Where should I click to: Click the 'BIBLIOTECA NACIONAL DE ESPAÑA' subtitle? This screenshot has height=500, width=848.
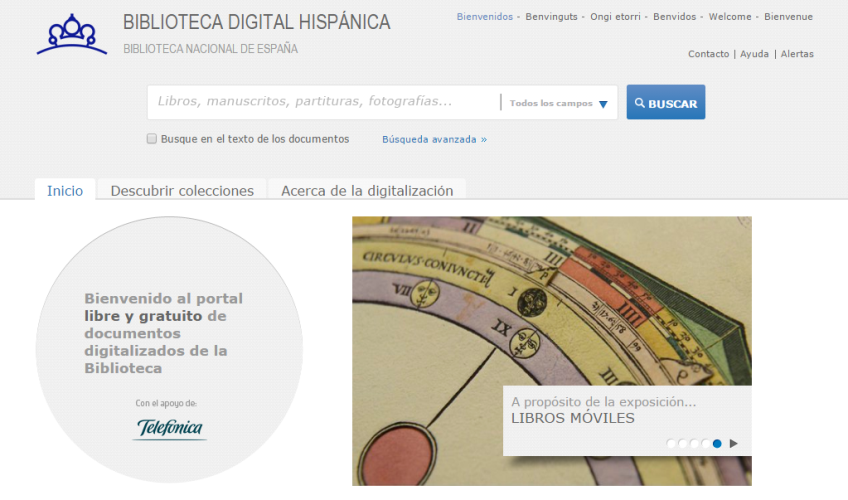point(210,49)
